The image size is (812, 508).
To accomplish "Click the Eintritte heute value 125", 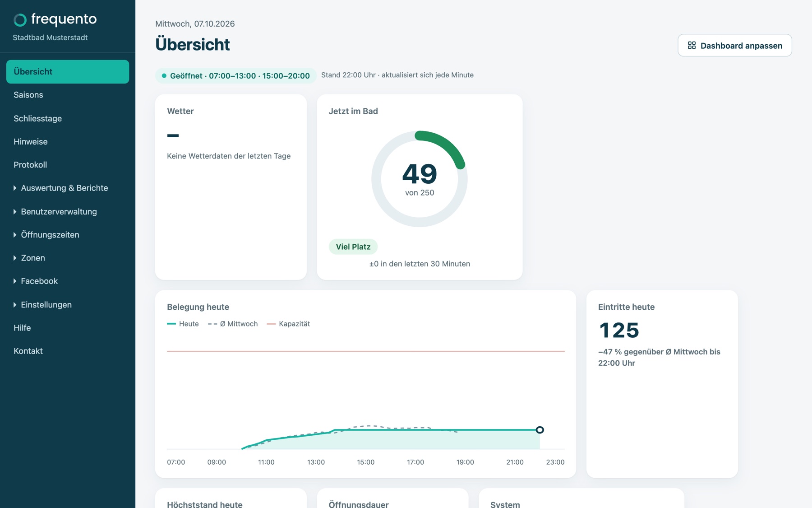I will click(x=619, y=330).
